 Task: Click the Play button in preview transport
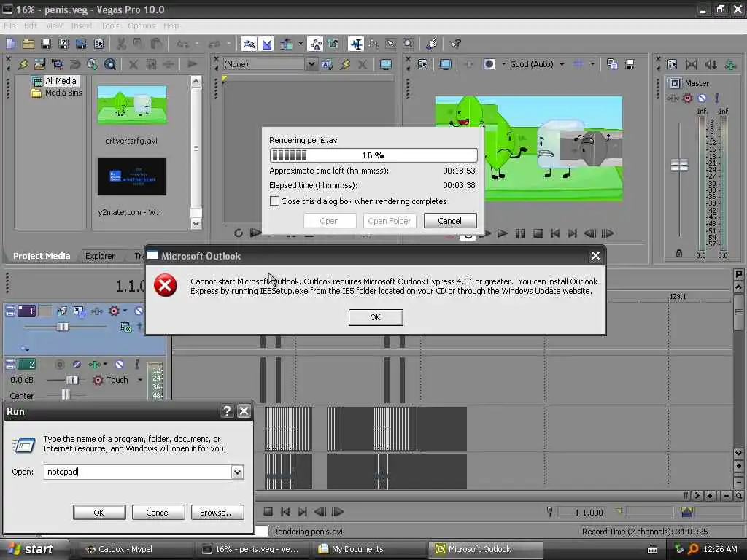pos(502,233)
